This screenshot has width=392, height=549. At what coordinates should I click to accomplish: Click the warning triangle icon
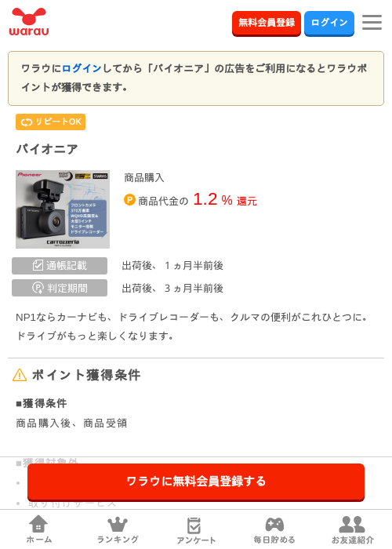[20, 375]
